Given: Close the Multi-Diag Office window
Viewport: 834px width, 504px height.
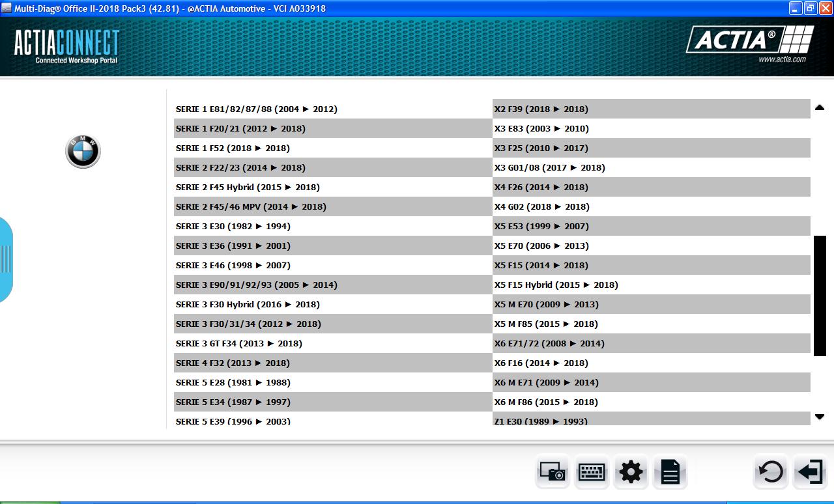Looking at the screenshot, I should click(x=825, y=8).
